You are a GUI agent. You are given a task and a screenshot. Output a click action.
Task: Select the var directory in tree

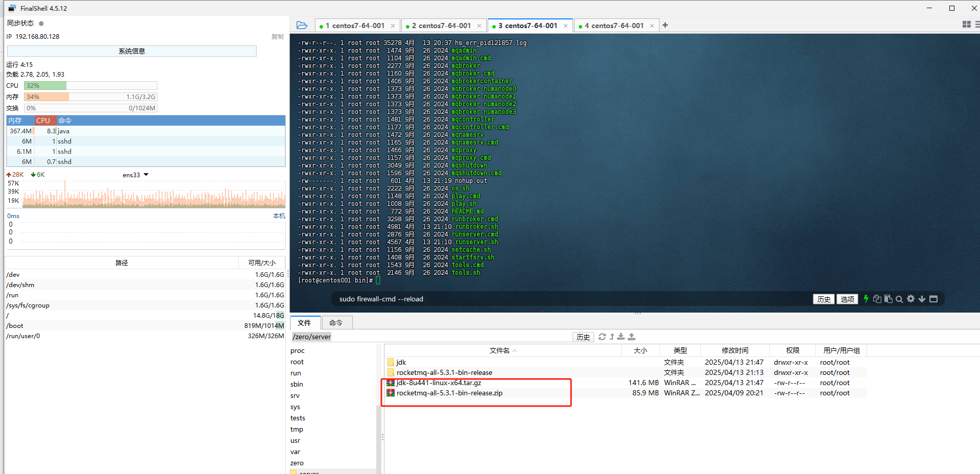[295, 452]
